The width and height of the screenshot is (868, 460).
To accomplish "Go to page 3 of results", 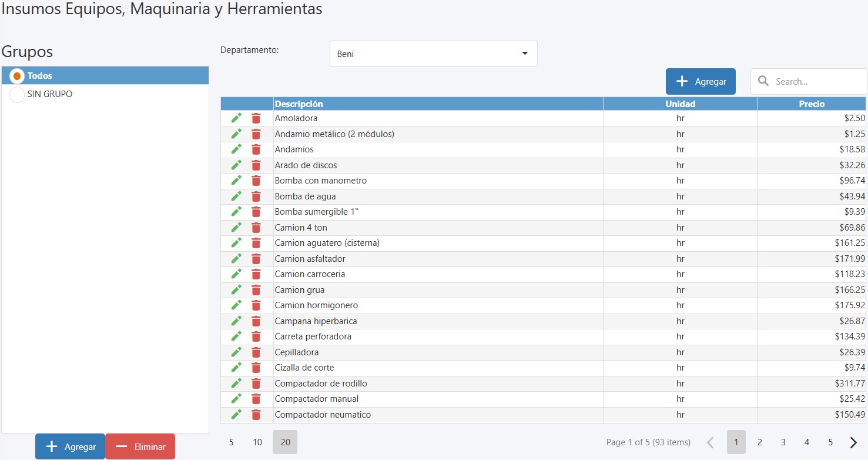I will coord(783,442).
